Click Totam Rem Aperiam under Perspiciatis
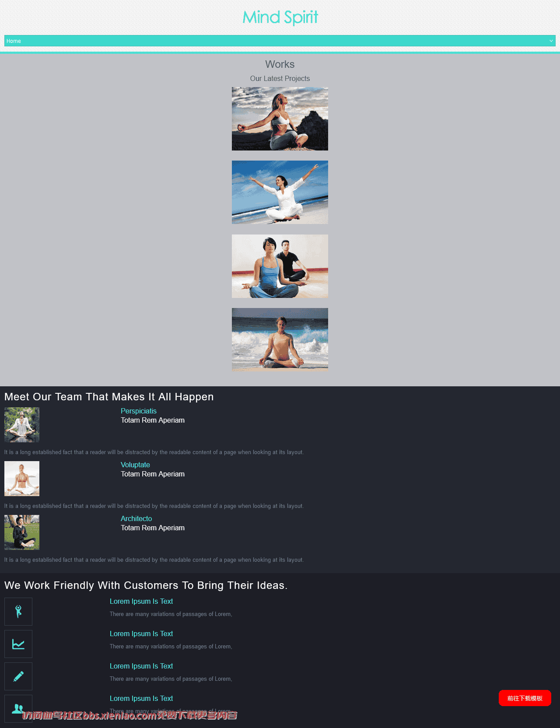The width and height of the screenshot is (560, 728). click(x=153, y=420)
